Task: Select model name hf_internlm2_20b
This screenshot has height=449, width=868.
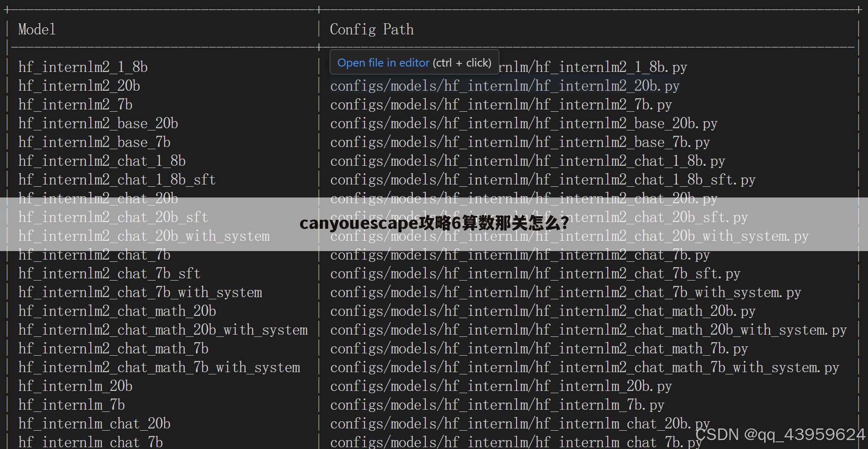Action: (79, 86)
